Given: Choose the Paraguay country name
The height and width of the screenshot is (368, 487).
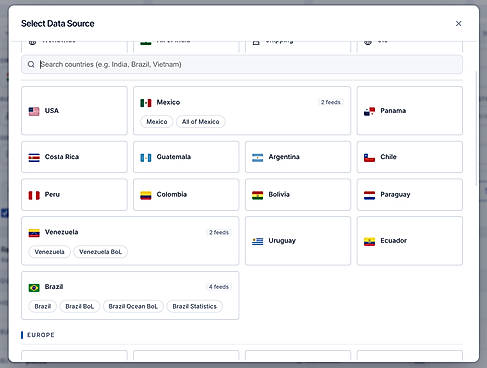Looking at the screenshot, I should [395, 194].
